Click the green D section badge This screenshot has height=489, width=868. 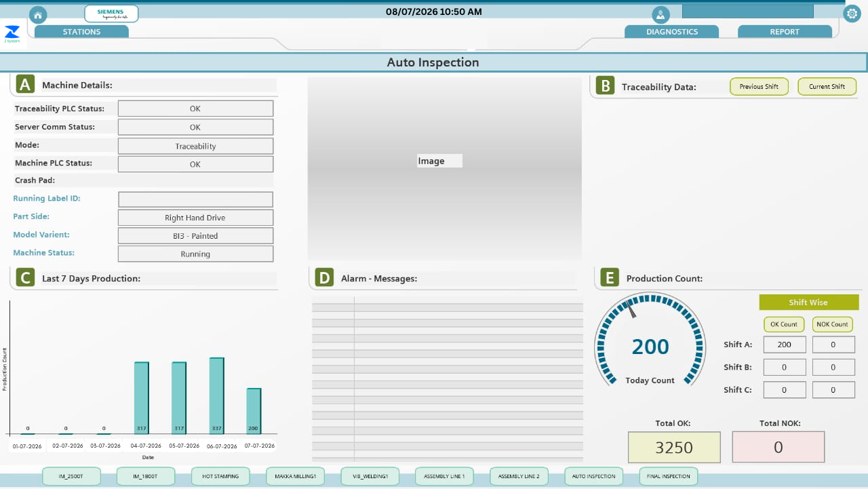click(x=324, y=277)
